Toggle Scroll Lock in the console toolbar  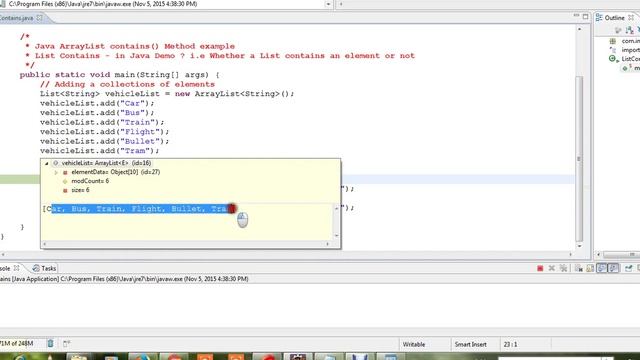pyautogui.click(x=590, y=268)
